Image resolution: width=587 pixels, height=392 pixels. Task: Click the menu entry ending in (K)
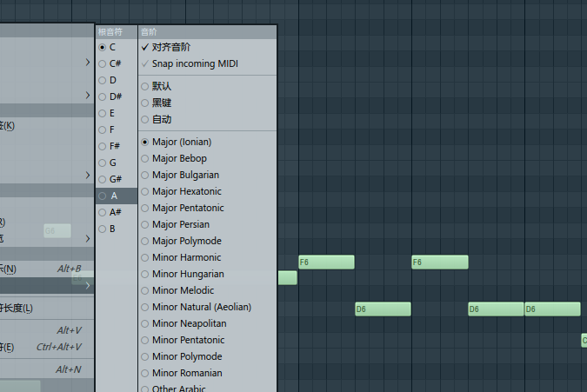click(47, 126)
